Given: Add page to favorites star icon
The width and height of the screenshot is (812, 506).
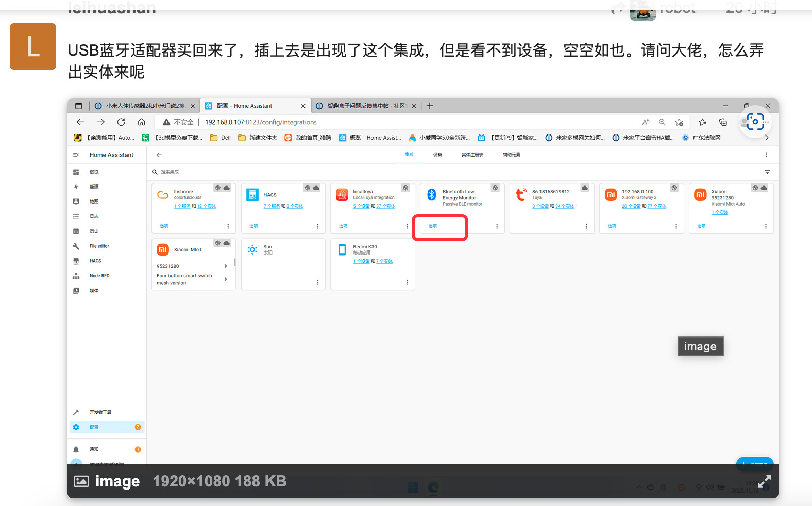Looking at the screenshot, I should coord(679,122).
